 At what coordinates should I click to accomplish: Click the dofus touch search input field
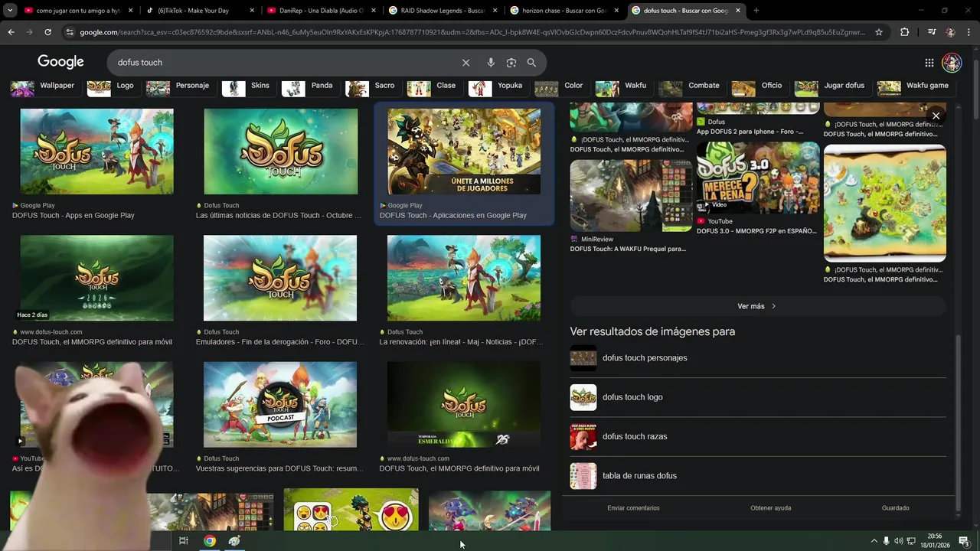[283, 63]
